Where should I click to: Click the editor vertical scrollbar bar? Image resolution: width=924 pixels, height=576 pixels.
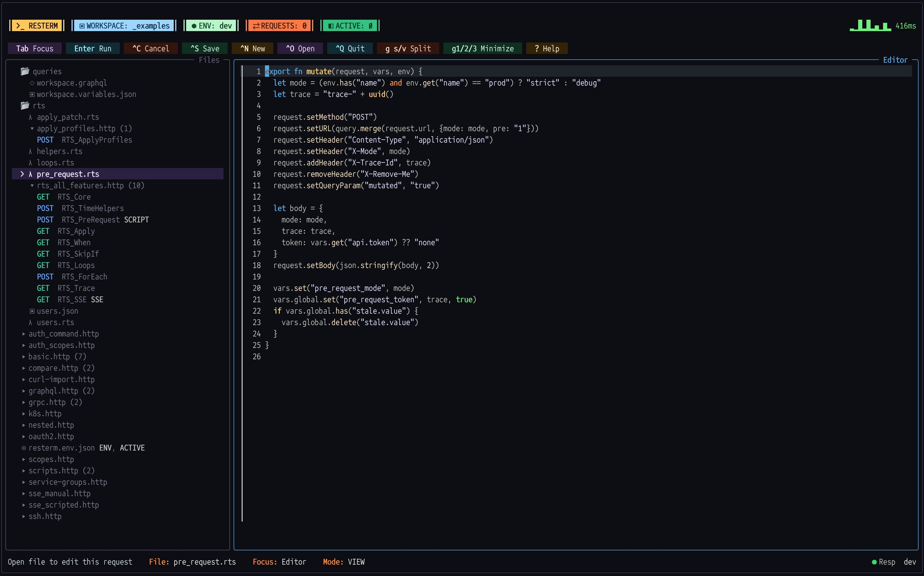pos(242,293)
